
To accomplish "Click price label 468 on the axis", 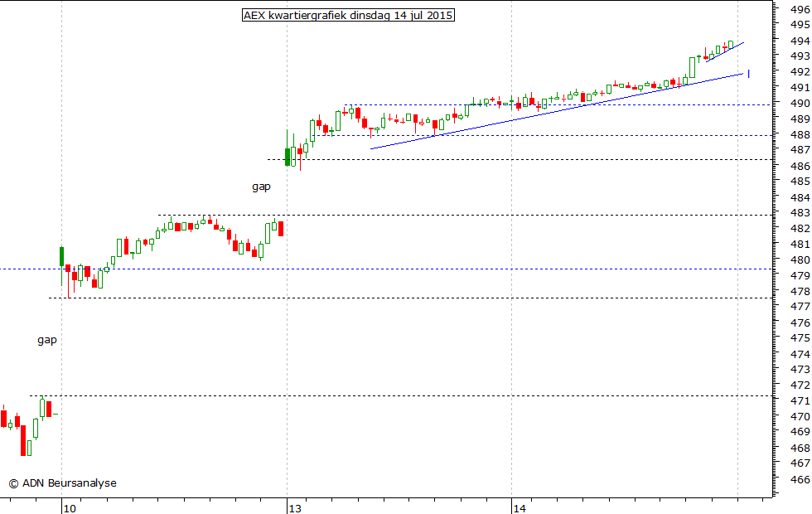I will (800, 447).
